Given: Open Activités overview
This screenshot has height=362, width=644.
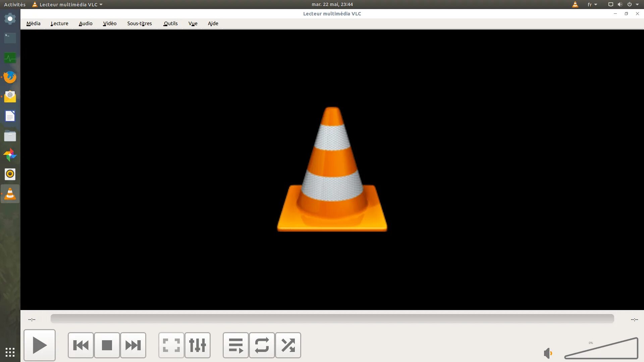Looking at the screenshot, I should tap(15, 4).
